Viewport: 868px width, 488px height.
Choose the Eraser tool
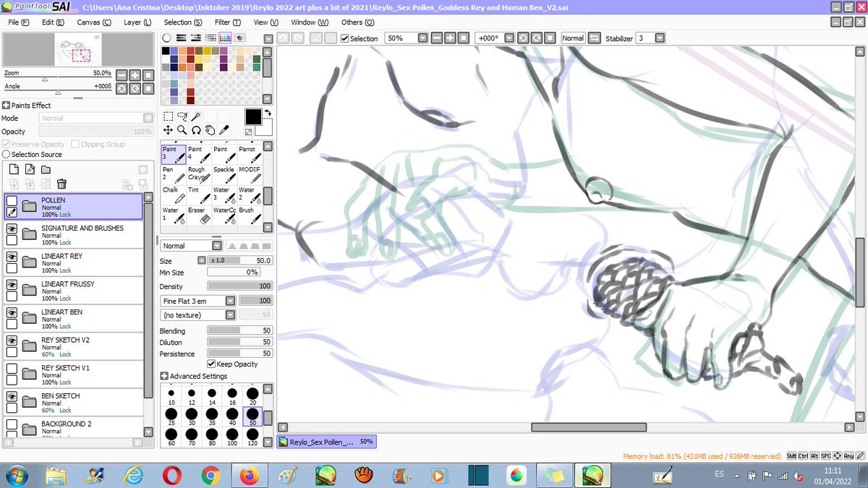pyautogui.click(x=199, y=214)
